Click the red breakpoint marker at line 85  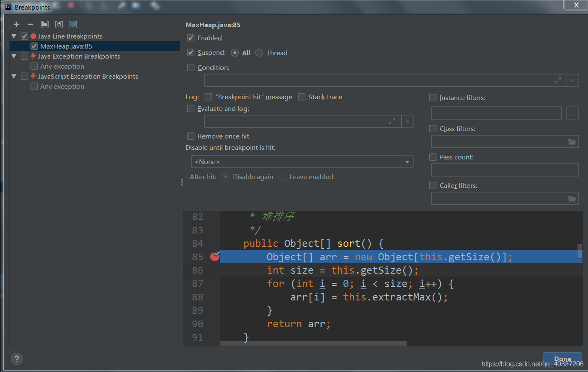coord(215,256)
